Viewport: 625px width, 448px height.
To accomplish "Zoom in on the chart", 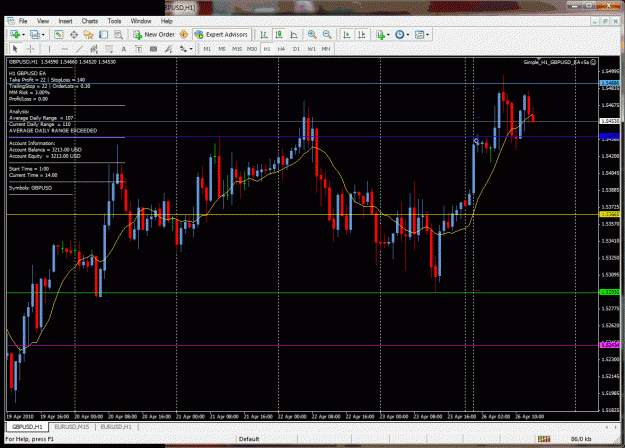I will tap(312, 35).
